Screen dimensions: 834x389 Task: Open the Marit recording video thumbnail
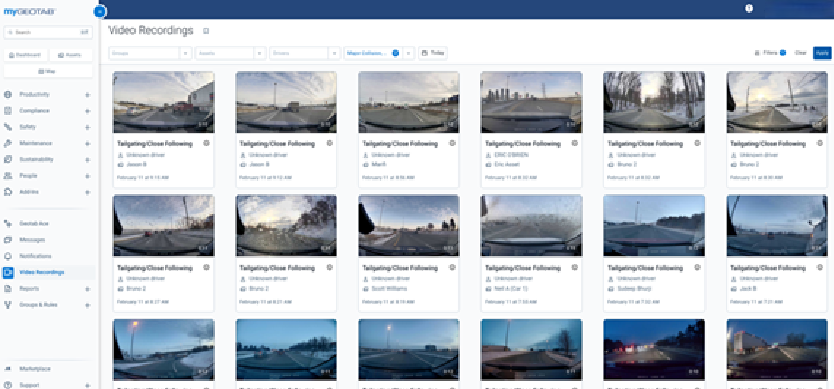408,102
